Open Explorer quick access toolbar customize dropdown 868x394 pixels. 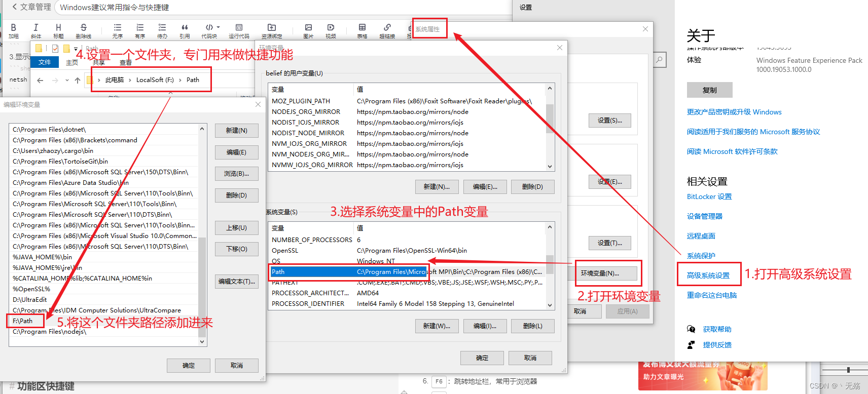click(x=76, y=49)
